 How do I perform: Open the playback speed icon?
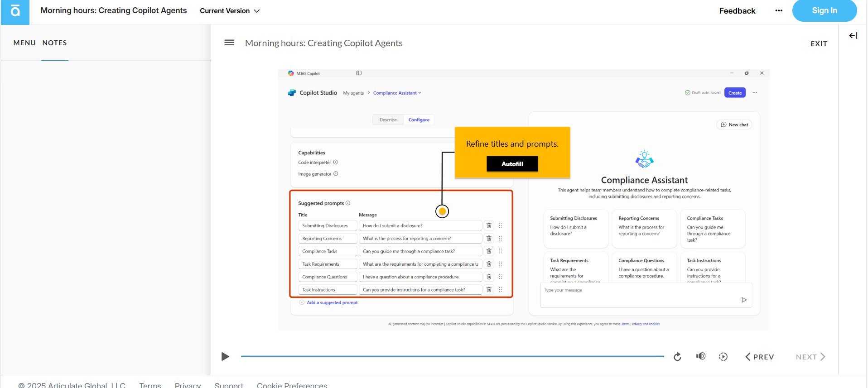click(x=723, y=357)
